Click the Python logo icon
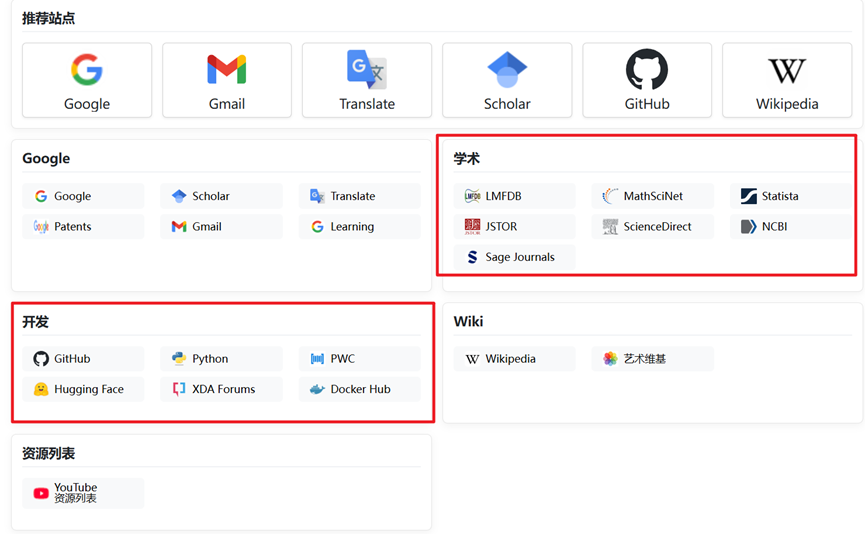The width and height of the screenshot is (865, 534). coord(179,359)
